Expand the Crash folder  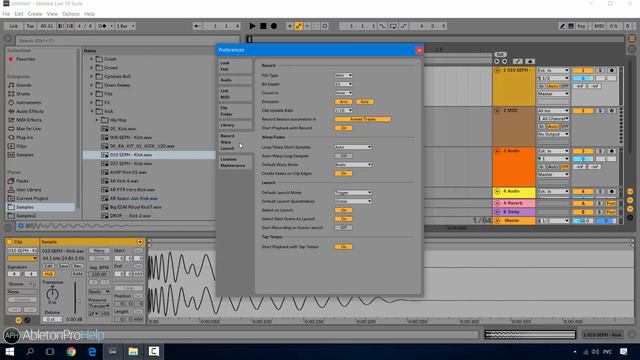(92, 59)
